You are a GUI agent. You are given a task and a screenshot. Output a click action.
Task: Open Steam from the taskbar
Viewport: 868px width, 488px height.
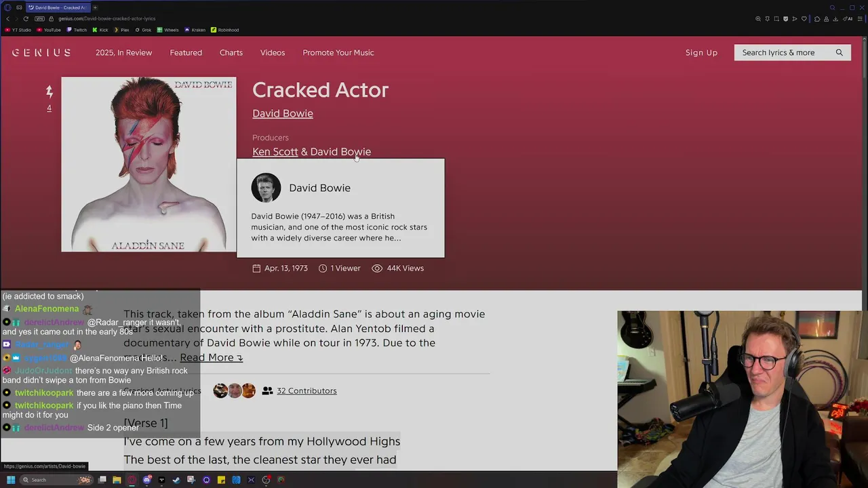(x=176, y=480)
